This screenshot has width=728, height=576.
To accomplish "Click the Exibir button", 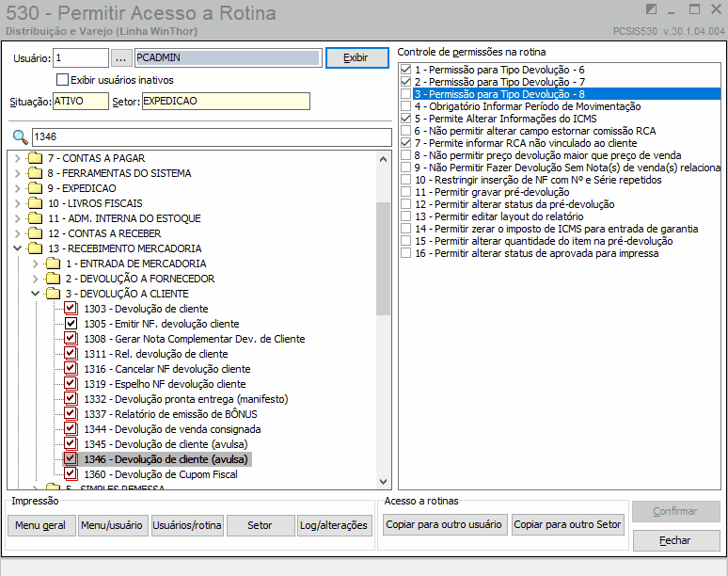I will (x=357, y=57).
